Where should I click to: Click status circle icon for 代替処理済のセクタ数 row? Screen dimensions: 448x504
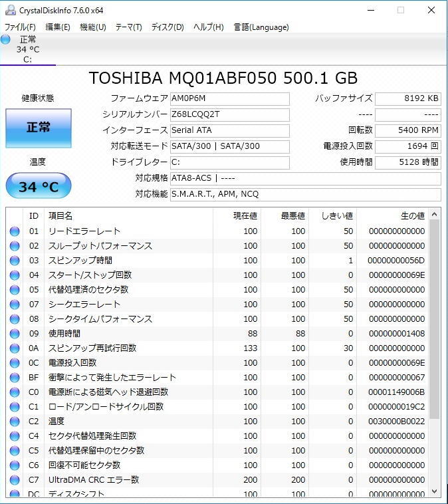pyautogui.click(x=15, y=290)
